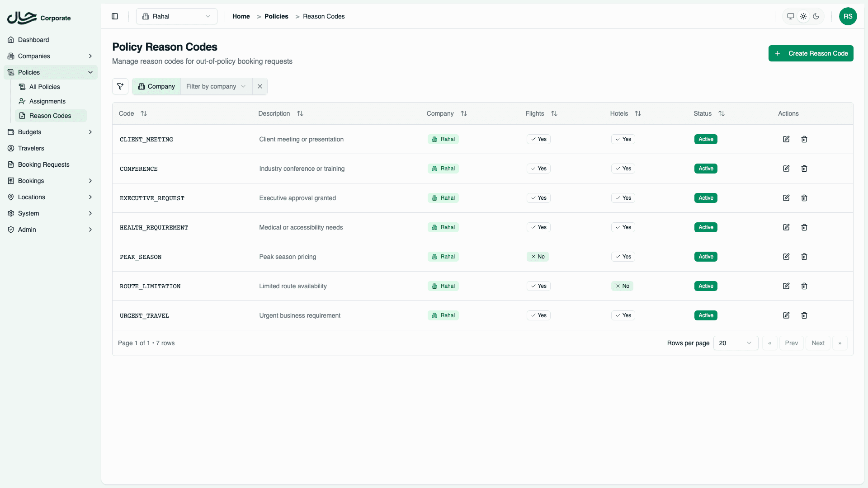Screen dimensions: 868x488
Task: Switch to dark mode using the moon icon
Action: pos(816,16)
